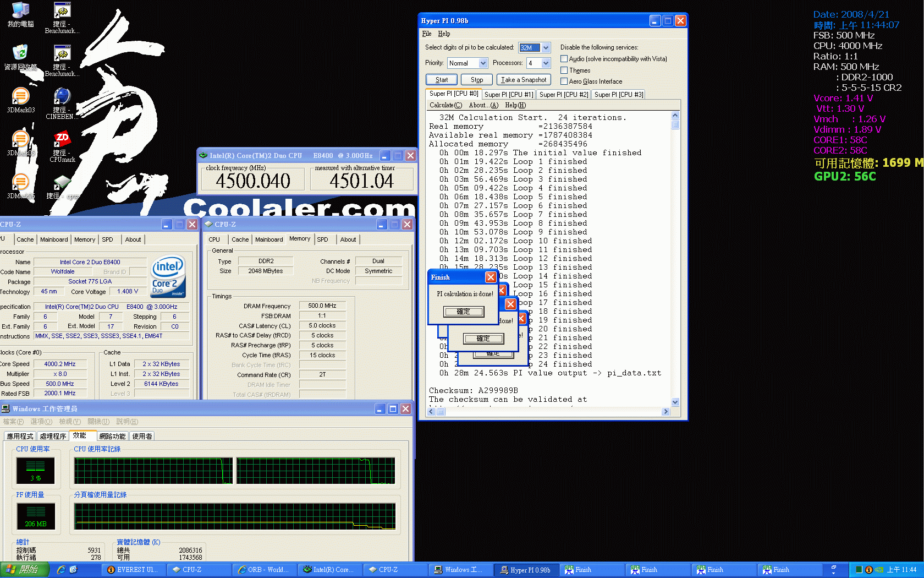The height and width of the screenshot is (578, 924).
Task: Switch to Intel(R) Core taskbar item
Action: [329, 570]
